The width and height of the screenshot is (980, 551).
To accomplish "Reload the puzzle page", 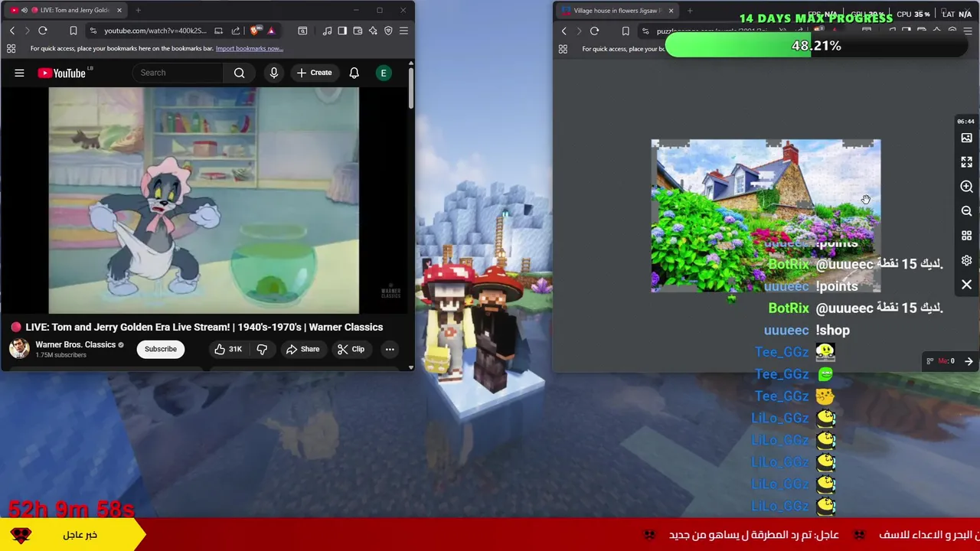I will point(594,31).
